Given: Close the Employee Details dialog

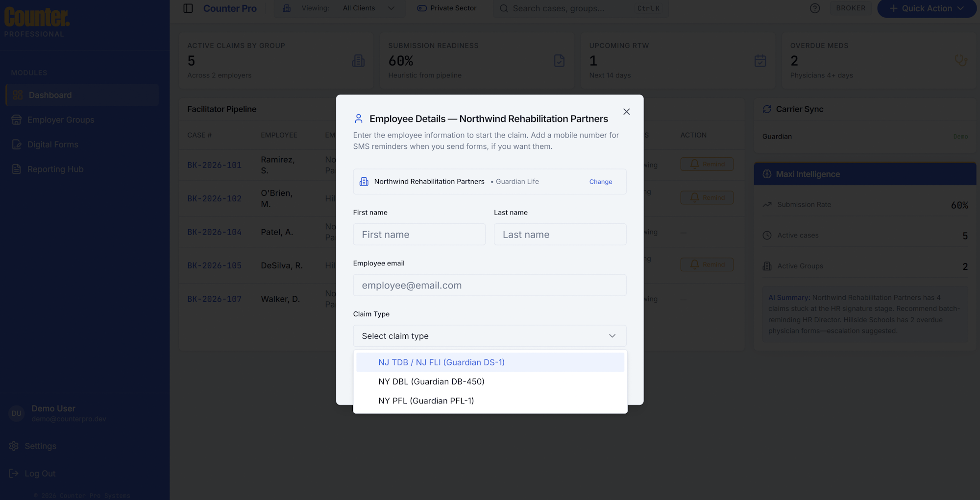Looking at the screenshot, I should (626, 112).
